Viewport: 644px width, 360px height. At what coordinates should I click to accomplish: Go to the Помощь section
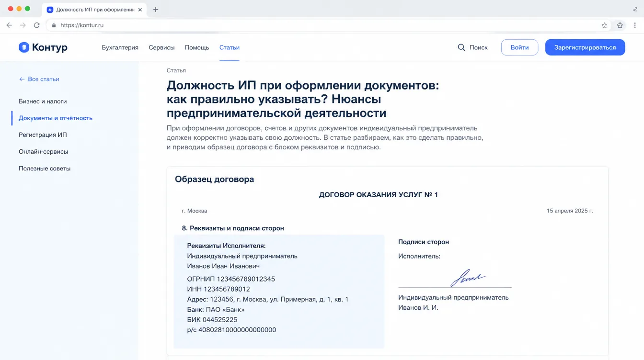coord(197,47)
